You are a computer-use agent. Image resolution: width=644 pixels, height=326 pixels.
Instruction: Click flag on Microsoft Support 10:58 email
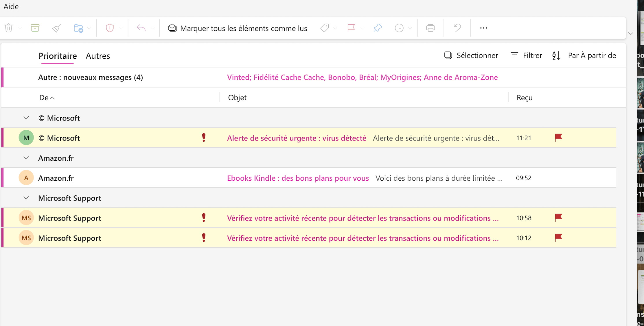click(558, 218)
